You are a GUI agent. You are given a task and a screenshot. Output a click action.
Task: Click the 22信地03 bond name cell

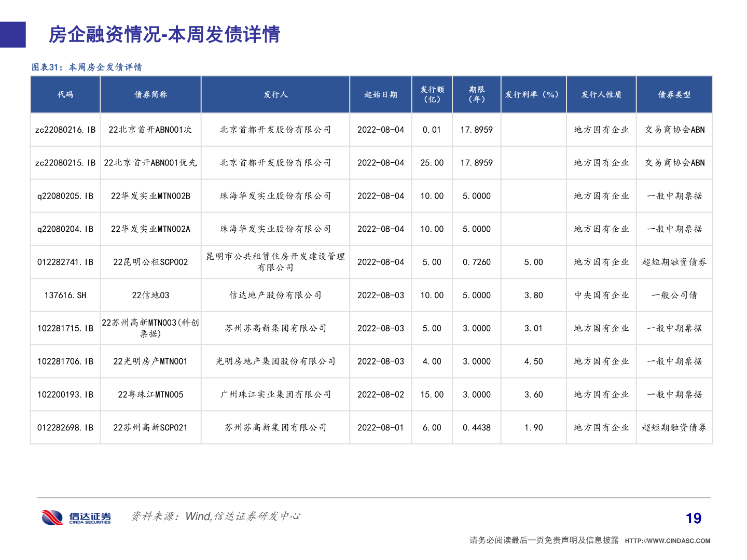150,295
